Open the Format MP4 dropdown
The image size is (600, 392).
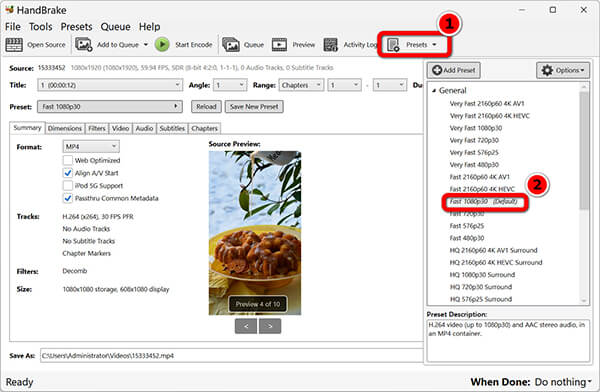click(x=91, y=146)
